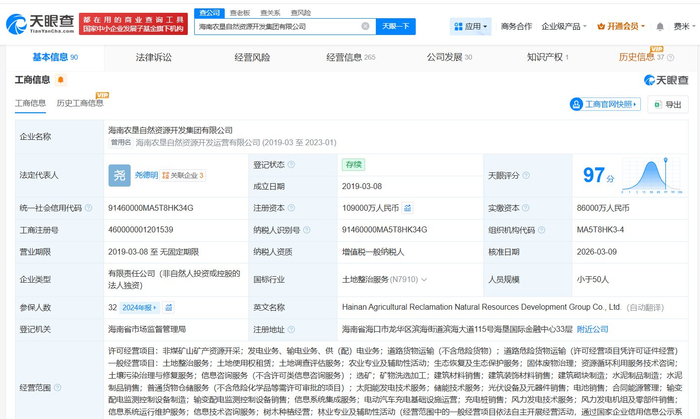Click in the company search input field
The width and height of the screenshot is (700, 419).
point(275,26)
